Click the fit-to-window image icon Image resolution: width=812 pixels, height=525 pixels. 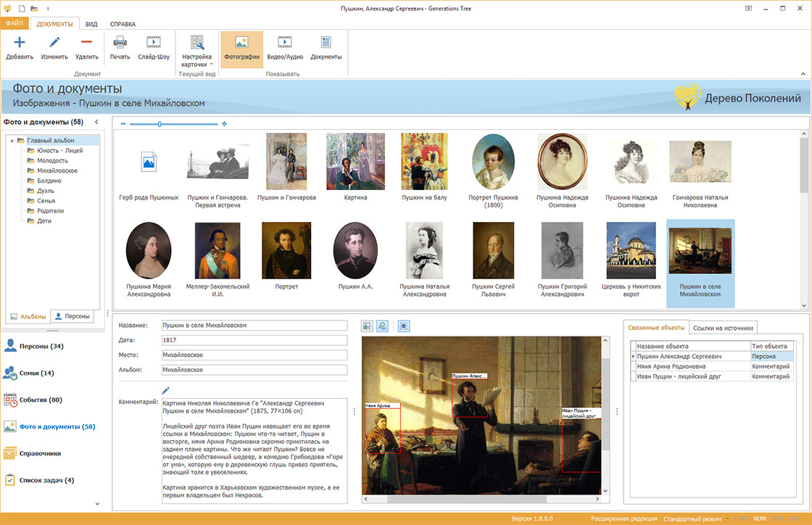coord(403,326)
